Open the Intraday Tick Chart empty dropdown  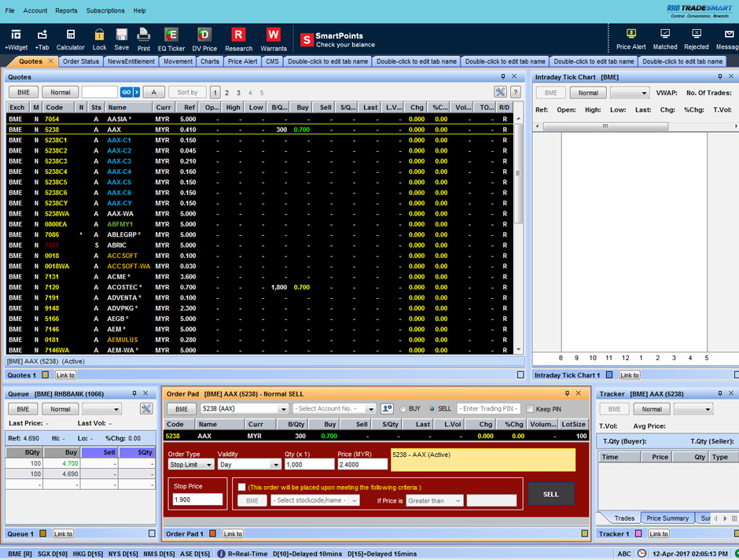(x=630, y=93)
